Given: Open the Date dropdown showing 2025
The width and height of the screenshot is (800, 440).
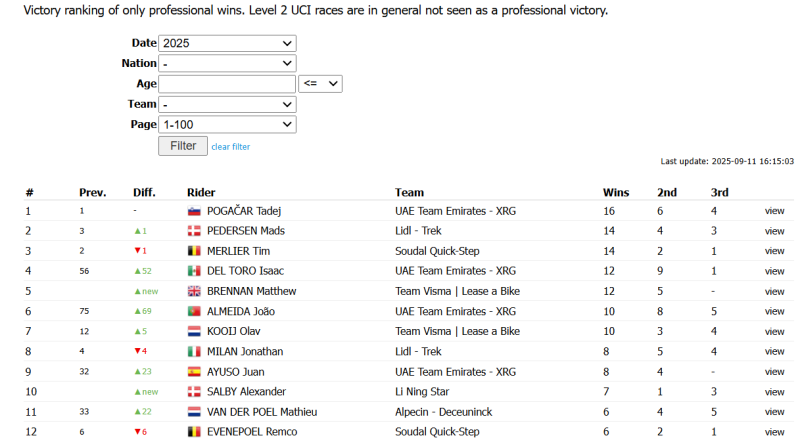Looking at the screenshot, I should 228,43.
